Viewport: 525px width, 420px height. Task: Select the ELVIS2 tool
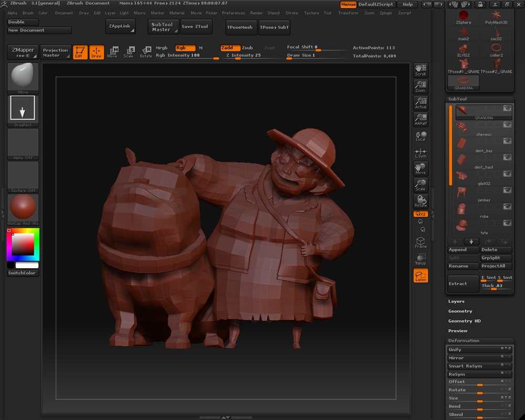[464, 50]
